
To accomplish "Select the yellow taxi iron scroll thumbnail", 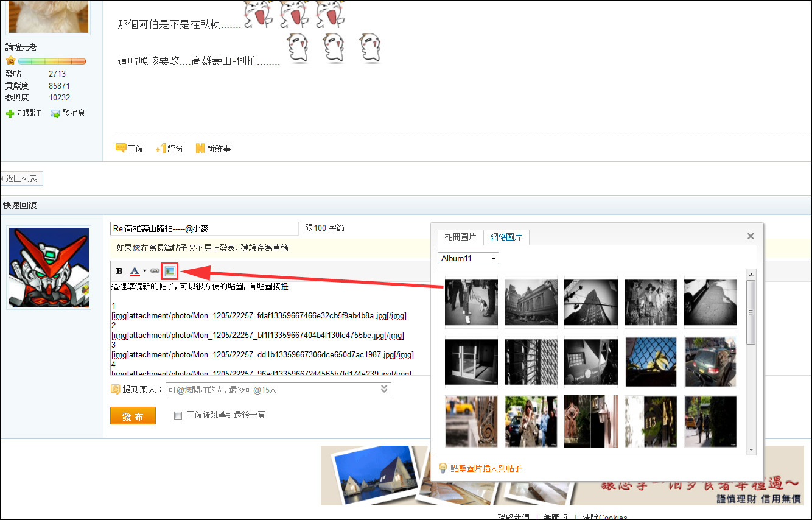I will [471, 421].
